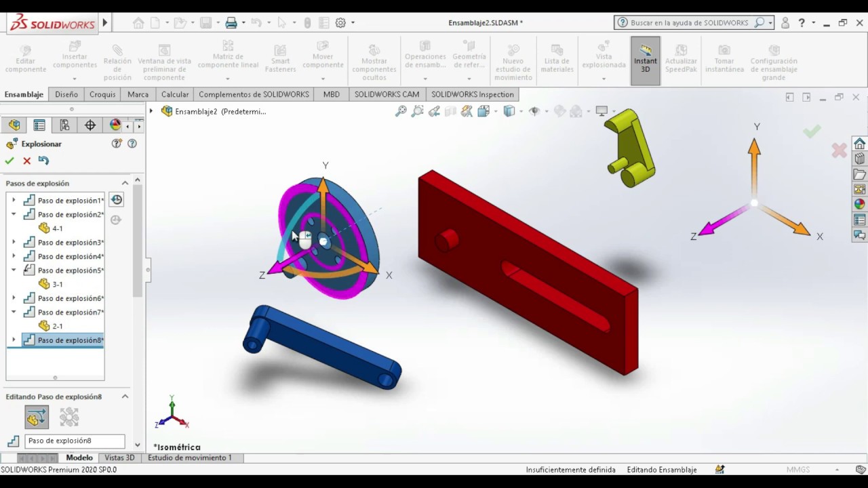This screenshot has height=488, width=868.
Task: Open the SOLIDWORKS main menu arrow
Action: point(105,22)
